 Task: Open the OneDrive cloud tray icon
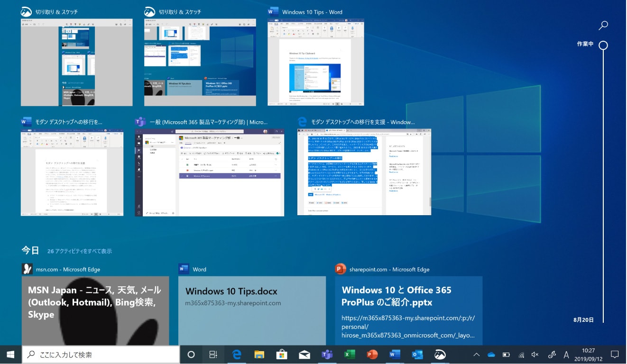pos(491,355)
